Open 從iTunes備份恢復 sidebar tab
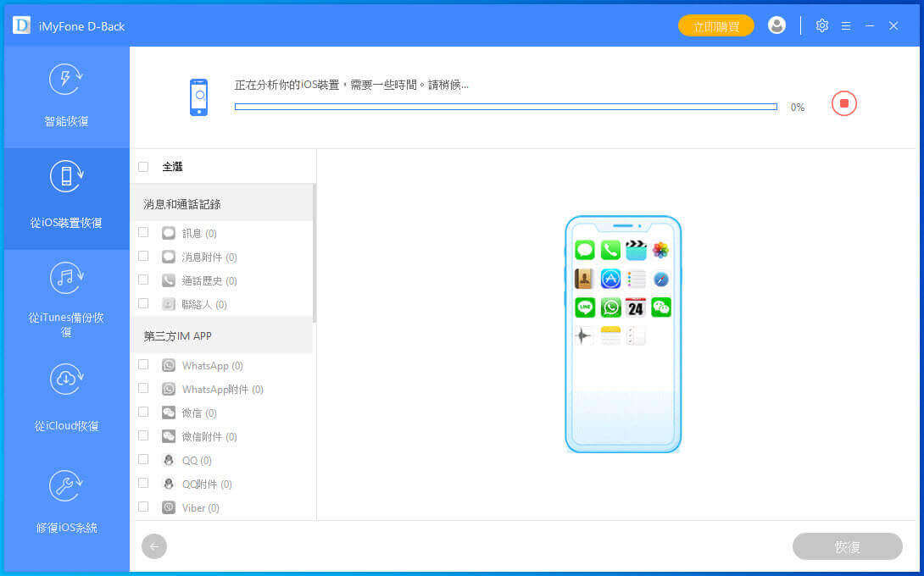 (67, 301)
